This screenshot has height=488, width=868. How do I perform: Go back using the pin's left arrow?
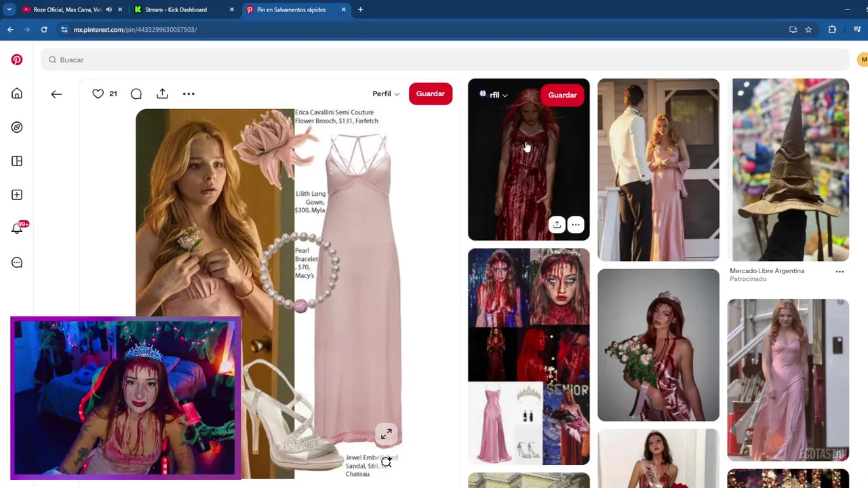[56, 94]
